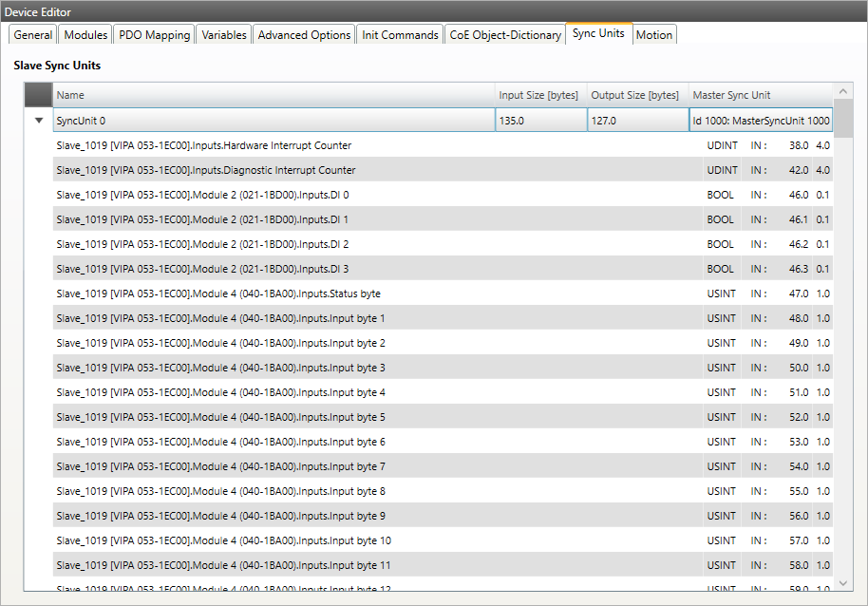Select the Module 4 Status byte row
This screenshot has width=868, height=606.
(218, 294)
